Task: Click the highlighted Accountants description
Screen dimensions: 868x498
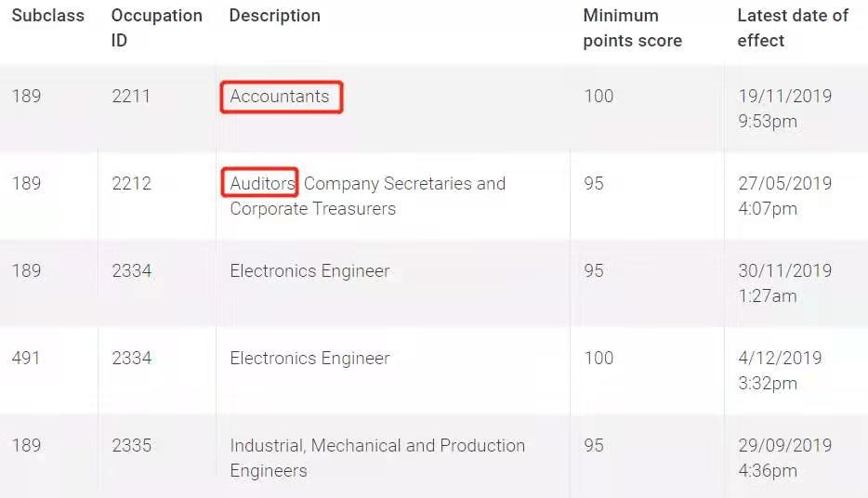Action: pyautogui.click(x=280, y=97)
